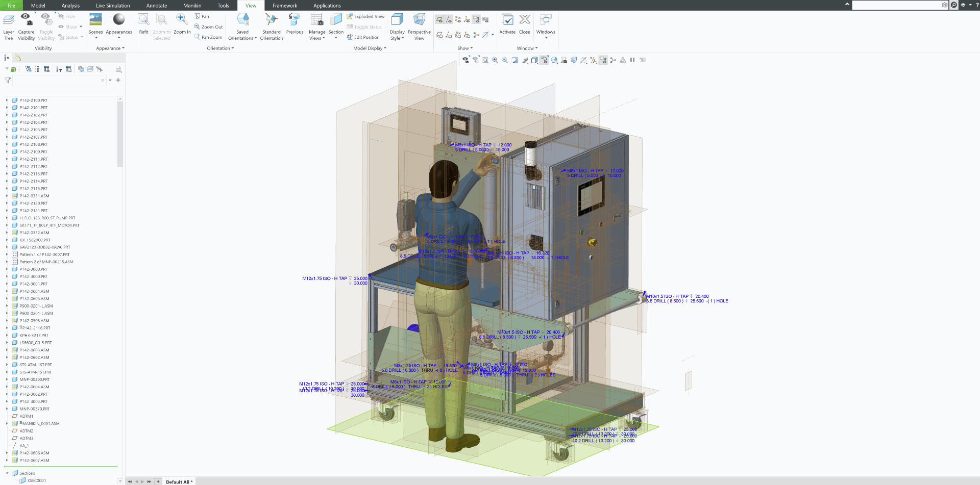Expand P142-0331.ASM tree node
The image size is (980, 485).
(7, 196)
